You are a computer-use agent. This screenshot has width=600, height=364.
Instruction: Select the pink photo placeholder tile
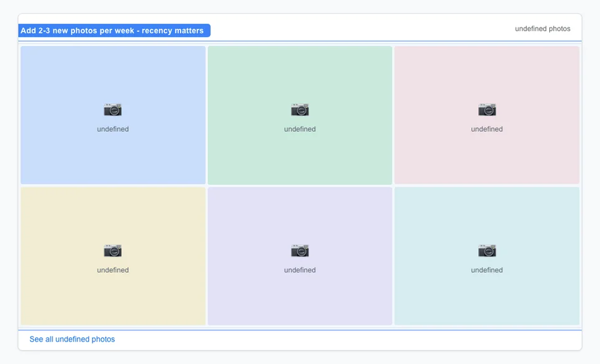click(487, 114)
